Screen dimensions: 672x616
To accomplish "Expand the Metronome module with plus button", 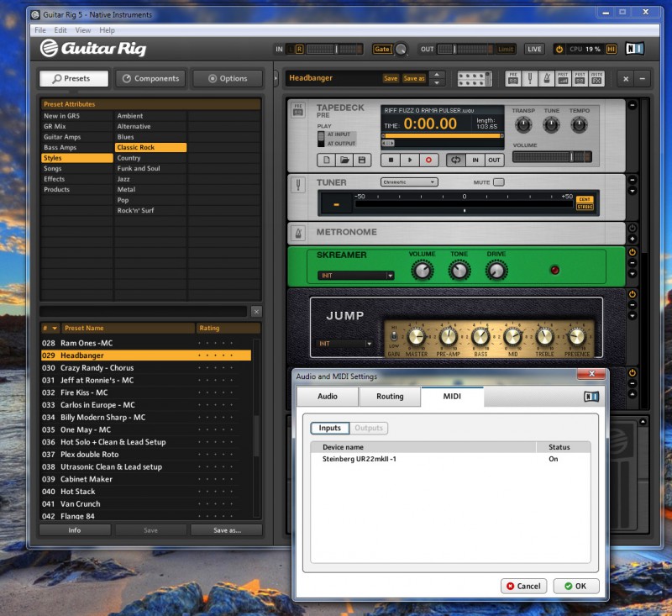I will (633, 239).
